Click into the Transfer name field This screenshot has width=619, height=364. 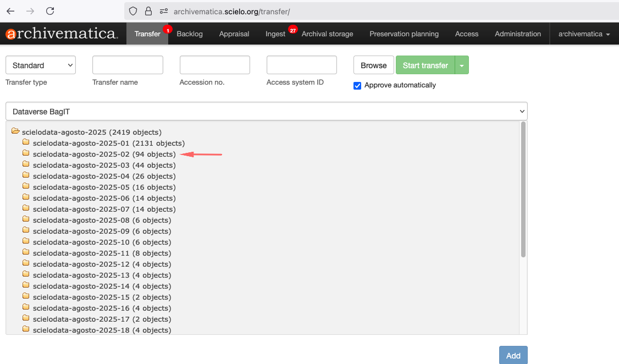(128, 65)
